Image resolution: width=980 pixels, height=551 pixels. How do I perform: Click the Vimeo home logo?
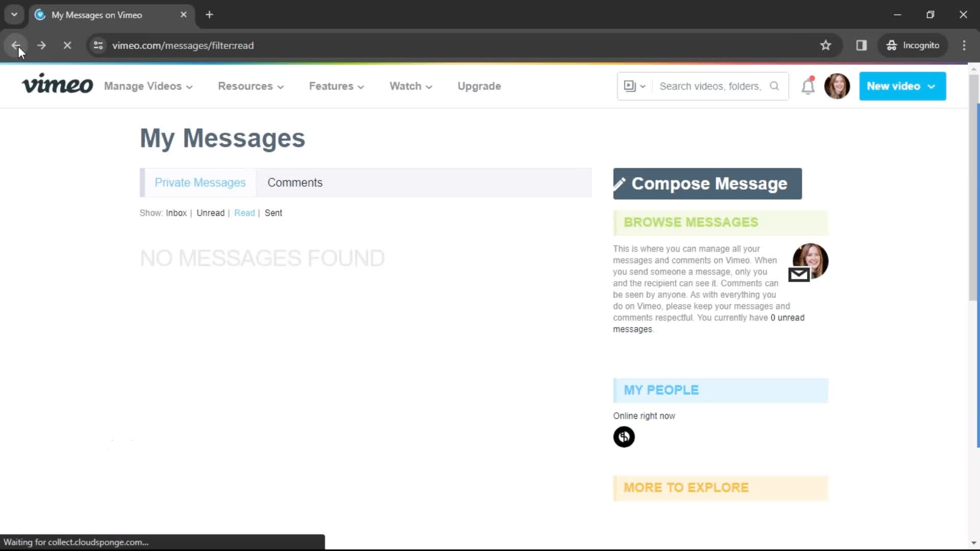tap(57, 86)
